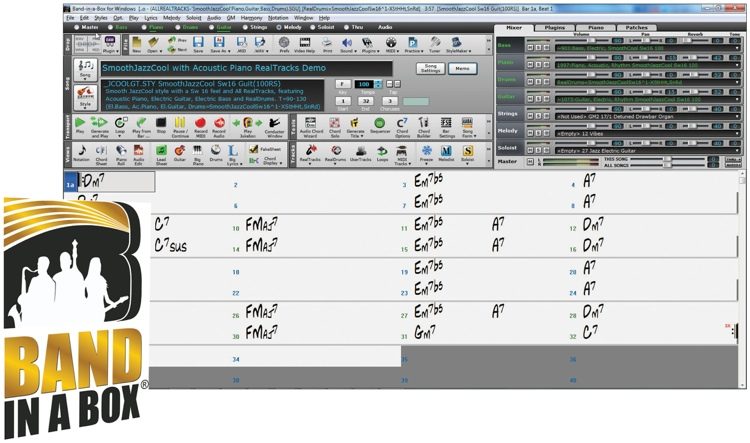Screen dimensions: 750x443
Task: Click the Style button
Action: [x=85, y=97]
